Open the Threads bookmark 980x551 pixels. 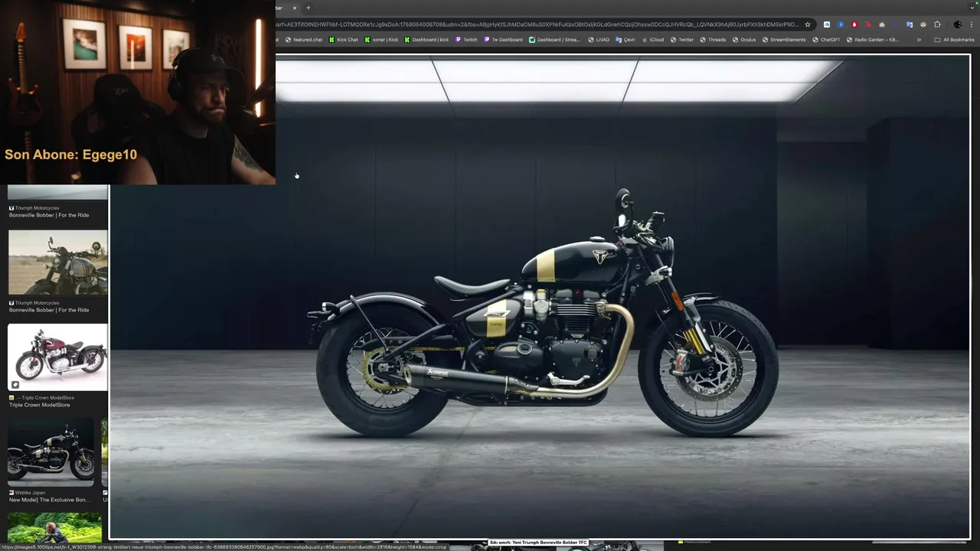(713, 40)
